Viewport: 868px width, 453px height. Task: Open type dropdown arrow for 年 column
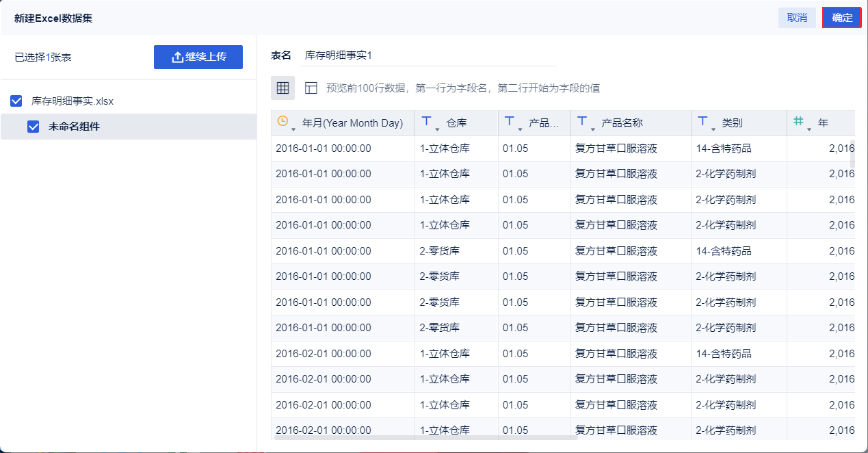(809, 129)
